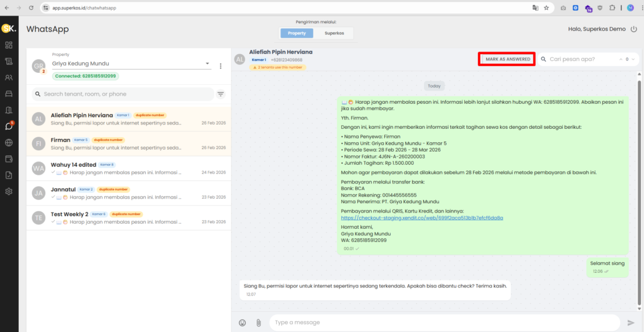Screen dimensions: 644x332
Task: Click the Type a message field
Action: pos(440,323)
